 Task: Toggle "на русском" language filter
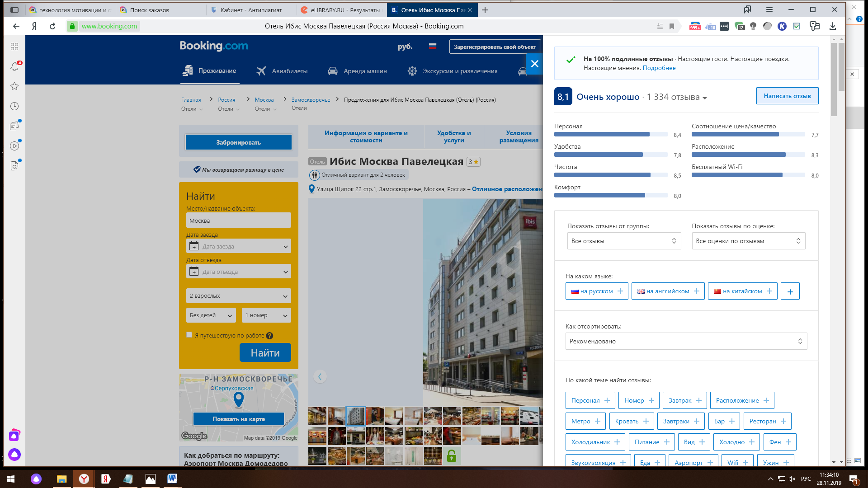click(597, 291)
